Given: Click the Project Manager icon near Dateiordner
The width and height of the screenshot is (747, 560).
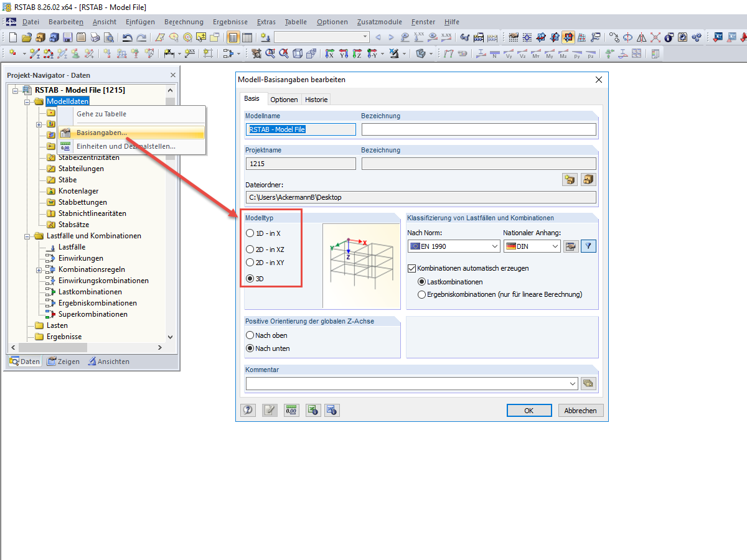Looking at the screenshot, I should (x=588, y=180).
